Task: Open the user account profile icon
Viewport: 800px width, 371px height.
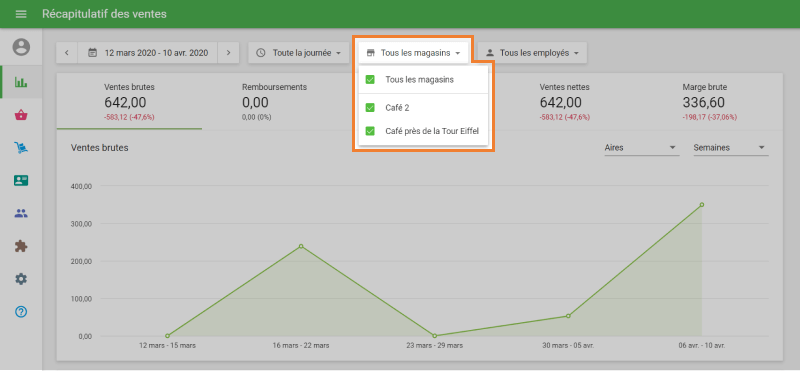Action: pyautogui.click(x=21, y=47)
